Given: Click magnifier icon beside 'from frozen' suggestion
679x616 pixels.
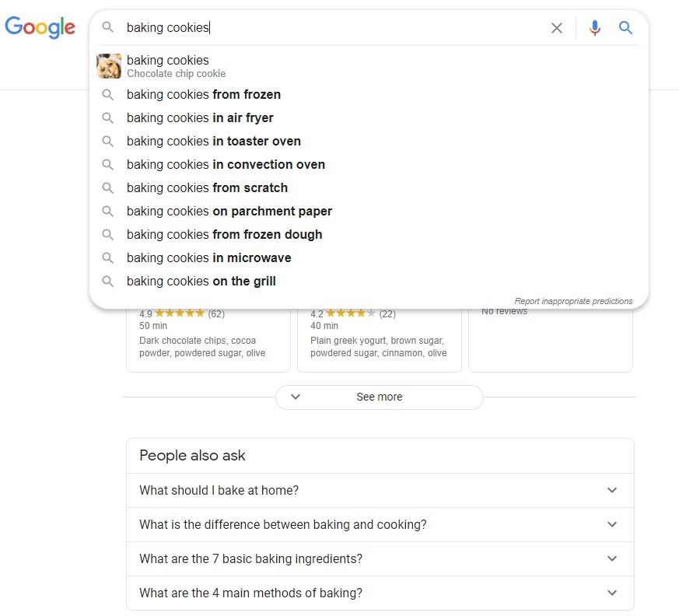Looking at the screenshot, I should [x=108, y=95].
